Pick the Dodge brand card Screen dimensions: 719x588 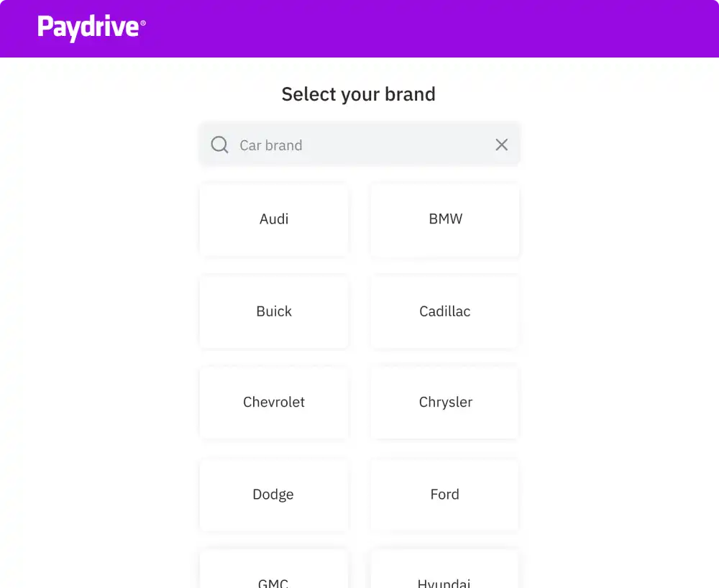coord(274,495)
